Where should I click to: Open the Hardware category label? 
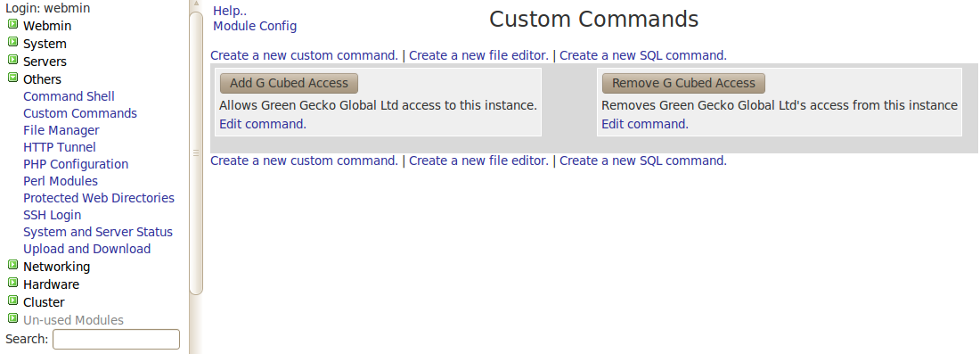click(51, 284)
